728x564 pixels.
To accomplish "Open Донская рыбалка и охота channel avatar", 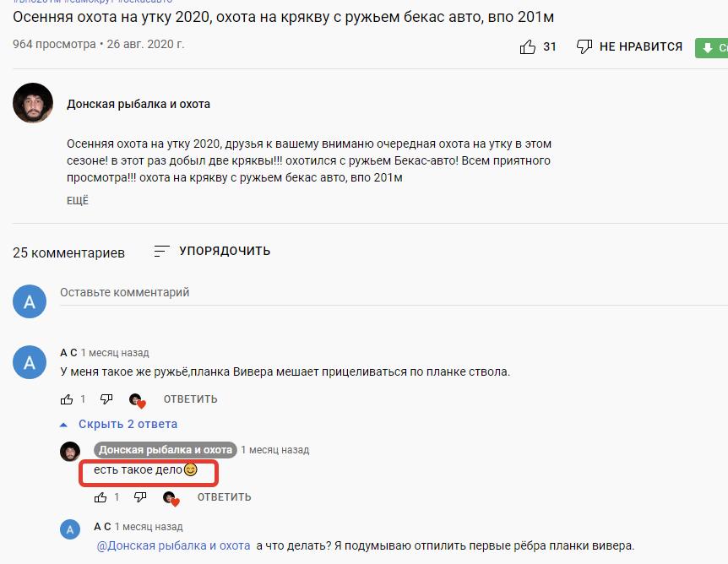I will point(32,103).
